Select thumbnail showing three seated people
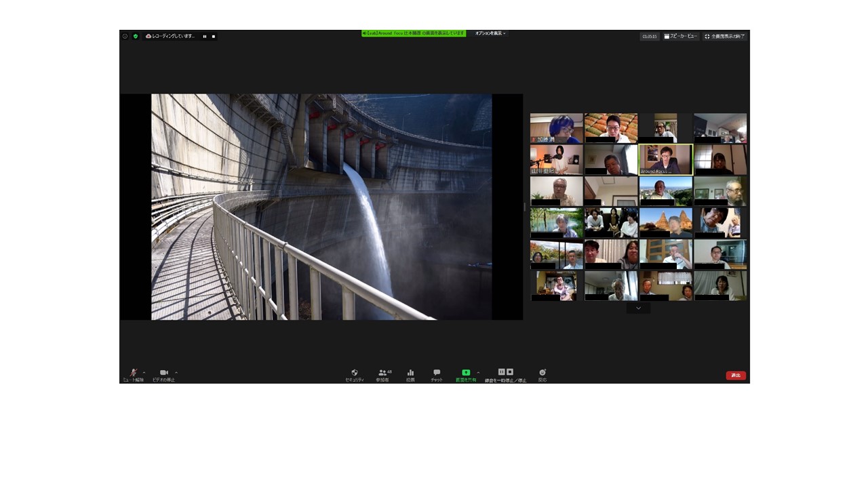 [611, 222]
